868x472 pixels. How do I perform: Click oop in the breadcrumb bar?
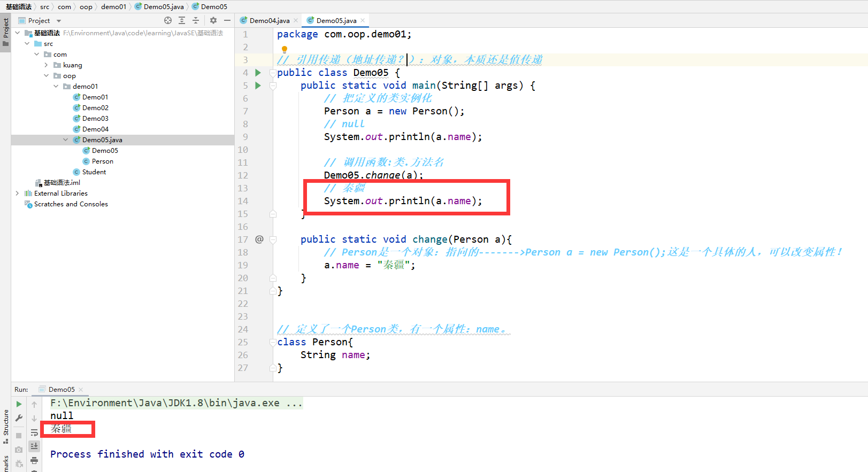[x=86, y=6]
